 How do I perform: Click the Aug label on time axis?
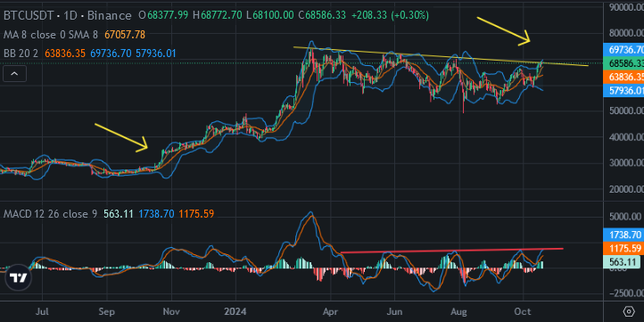coord(459,311)
